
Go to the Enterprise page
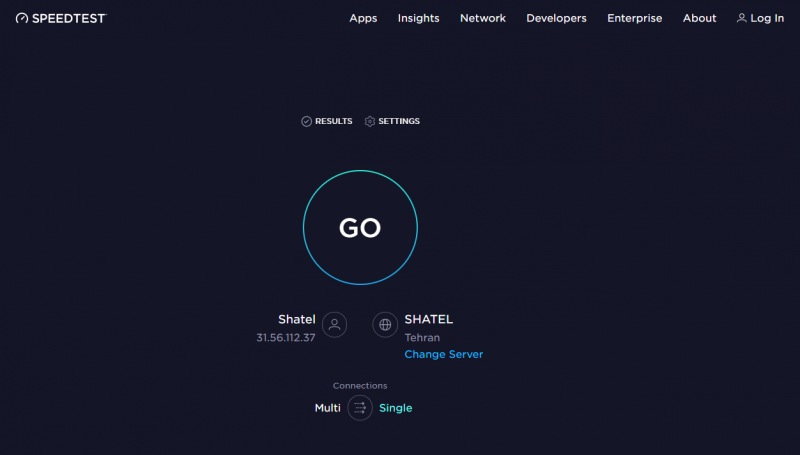(x=634, y=18)
